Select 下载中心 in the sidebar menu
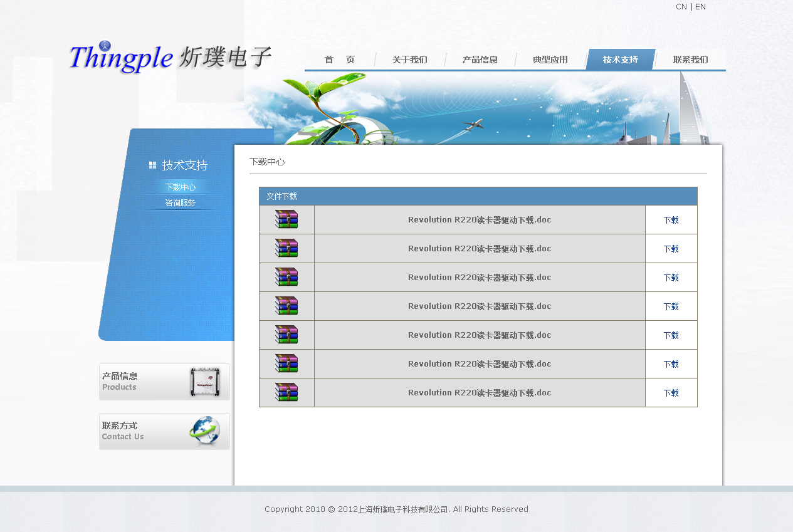Screen dimensions: 793x532 point(181,187)
